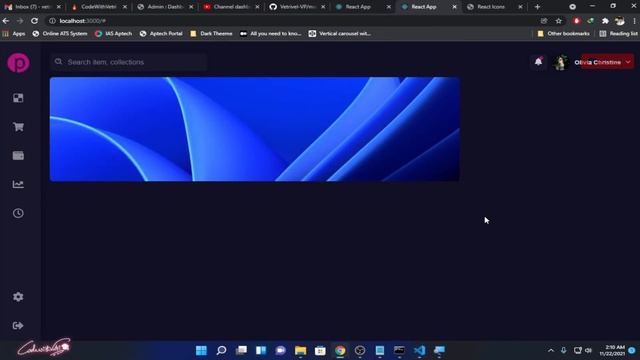Open a new browser tab
This screenshot has width=640, height=360.
[537, 7]
